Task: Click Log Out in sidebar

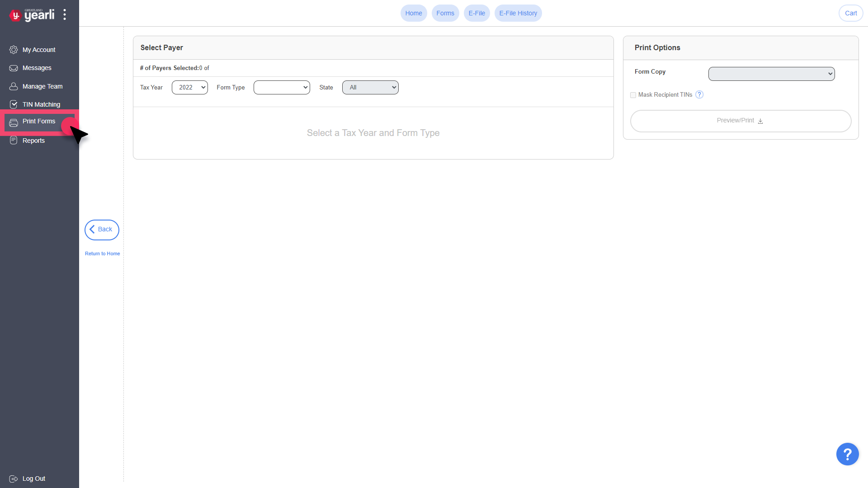Action: 34,479
